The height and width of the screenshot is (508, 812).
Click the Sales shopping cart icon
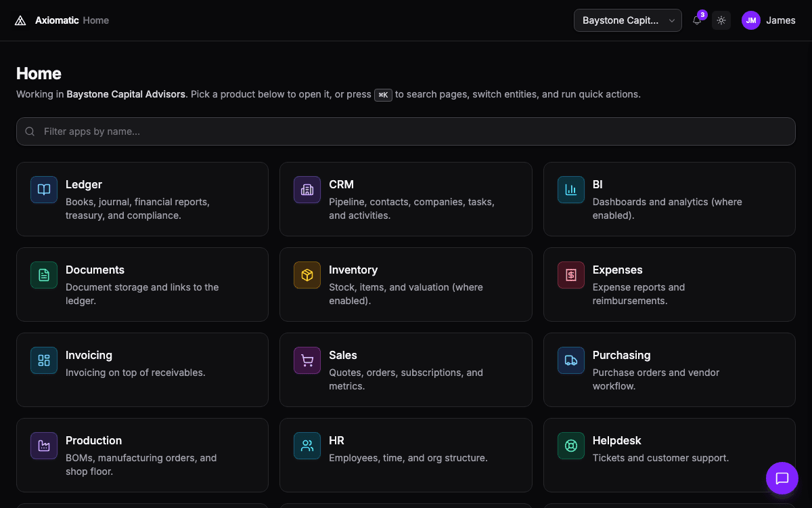307,360
